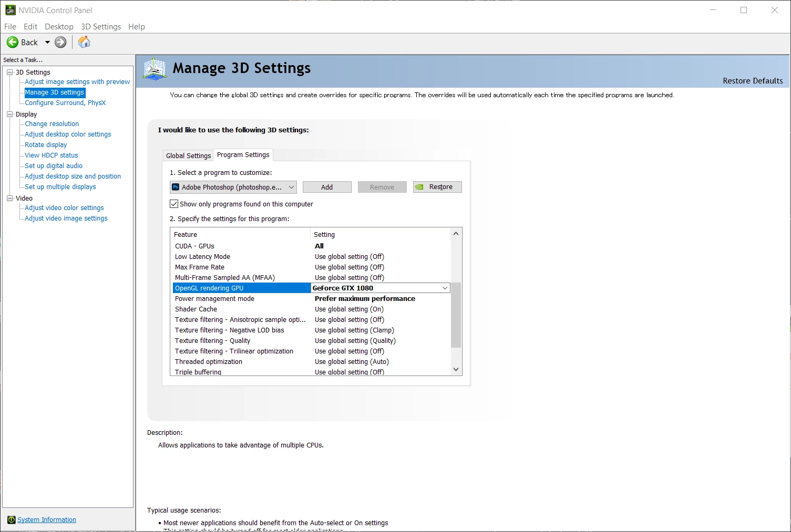Viewport: 791px width, 532px height.
Task: Click the Manage 3D Settings header icon
Action: tap(155, 69)
